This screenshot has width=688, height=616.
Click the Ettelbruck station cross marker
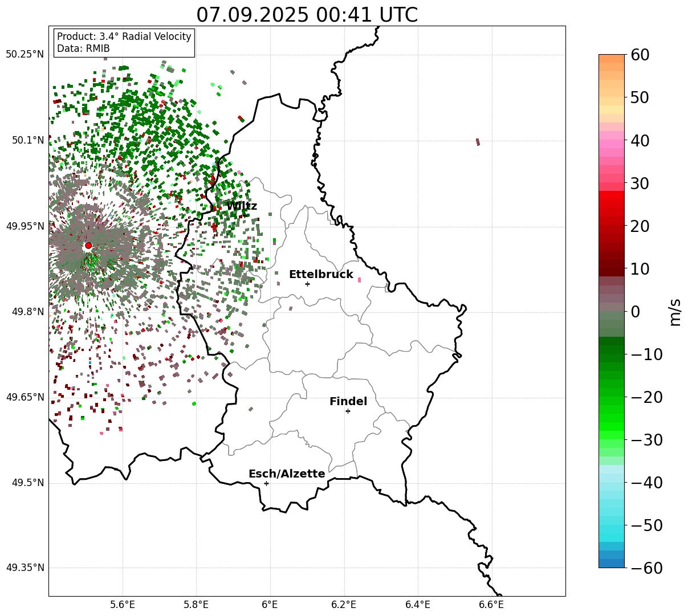(307, 284)
